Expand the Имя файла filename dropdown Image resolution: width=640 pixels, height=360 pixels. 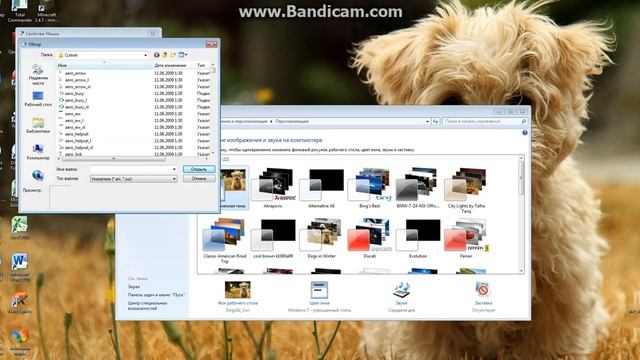(x=174, y=169)
